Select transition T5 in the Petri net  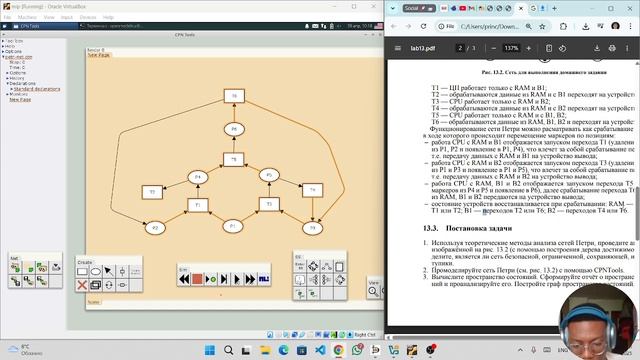click(234, 160)
